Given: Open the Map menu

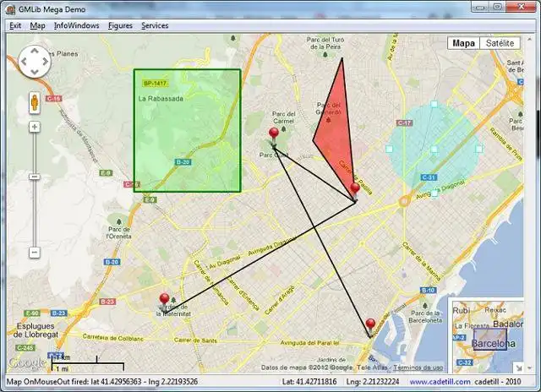Looking at the screenshot, I should pyautogui.click(x=37, y=25).
